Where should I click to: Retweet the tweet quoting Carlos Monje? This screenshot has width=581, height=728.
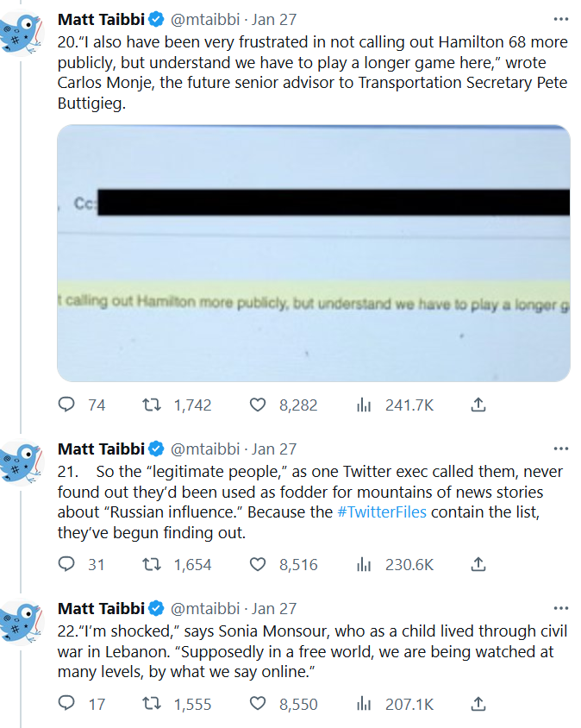coord(152,405)
